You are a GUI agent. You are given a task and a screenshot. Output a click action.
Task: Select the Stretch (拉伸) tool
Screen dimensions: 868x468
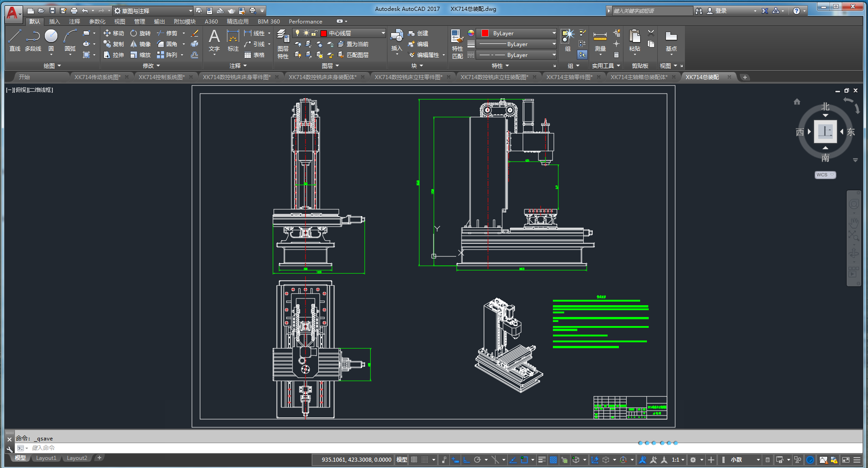(113, 55)
